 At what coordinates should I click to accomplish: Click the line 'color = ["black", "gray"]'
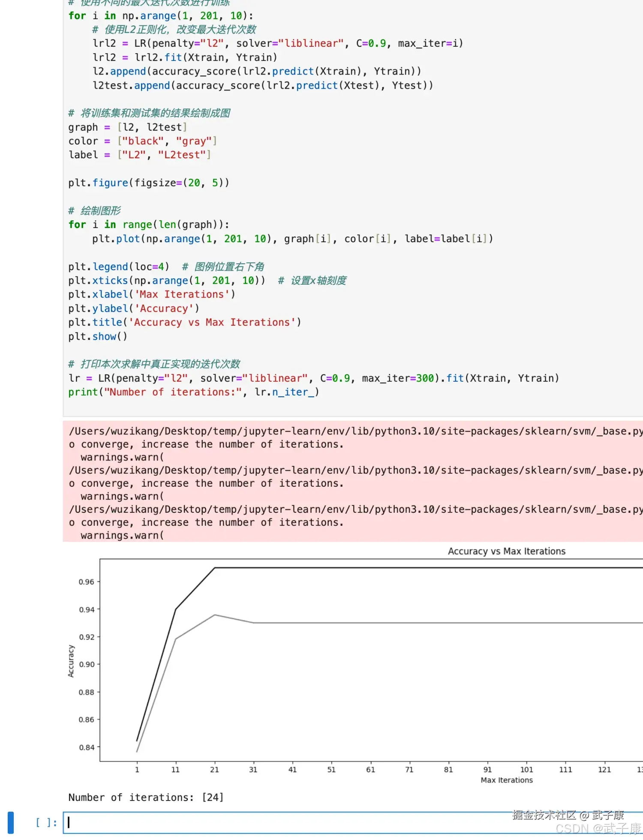(143, 141)
